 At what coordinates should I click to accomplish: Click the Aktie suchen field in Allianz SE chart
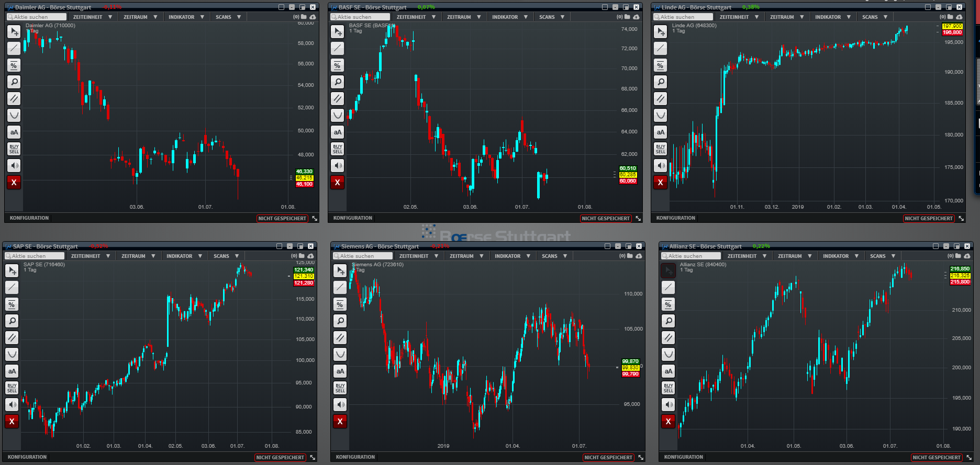[691, 256]
